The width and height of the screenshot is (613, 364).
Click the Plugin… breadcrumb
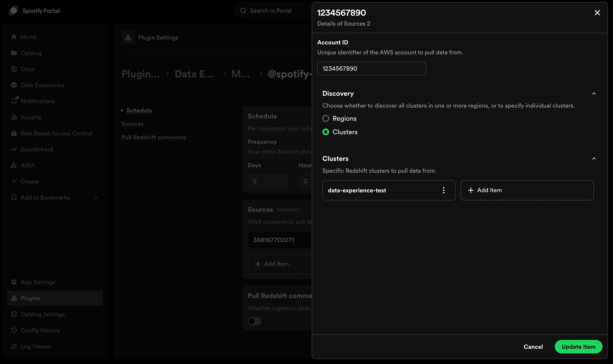click(x=141, y=74)
